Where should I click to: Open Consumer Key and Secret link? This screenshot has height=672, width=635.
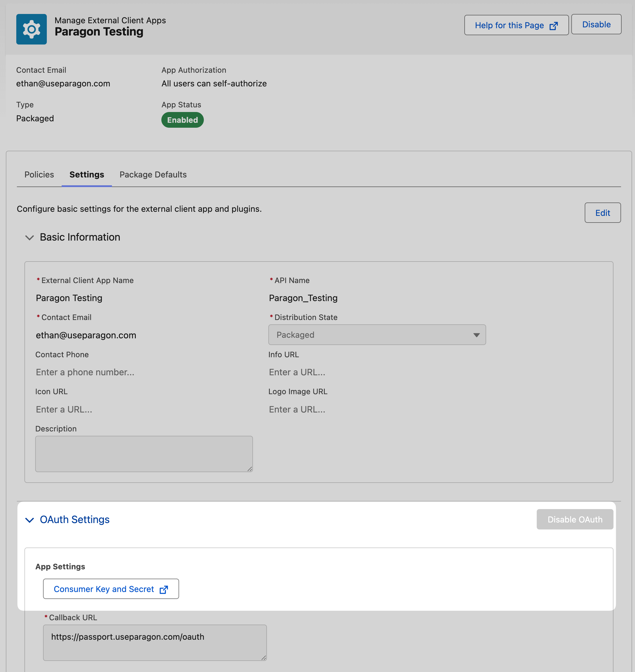click(104, 589)
